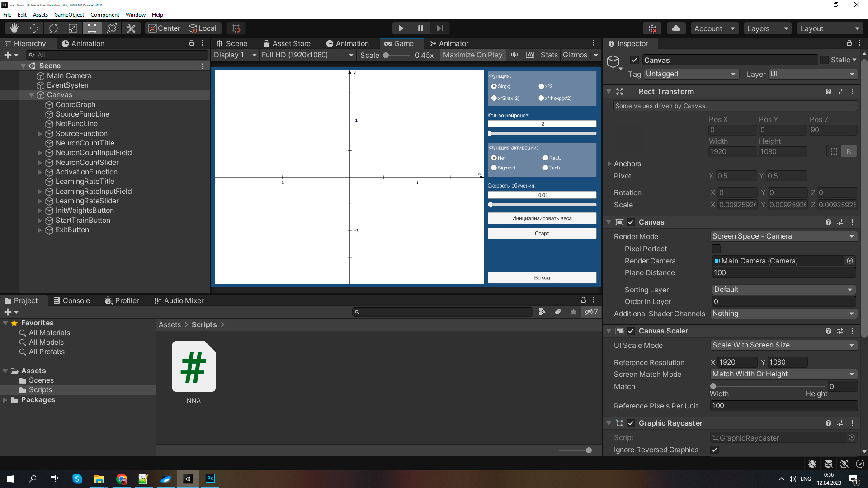Screen dimensions: 868x488
Task: Click the Старт button
Action: click(542, 233)
